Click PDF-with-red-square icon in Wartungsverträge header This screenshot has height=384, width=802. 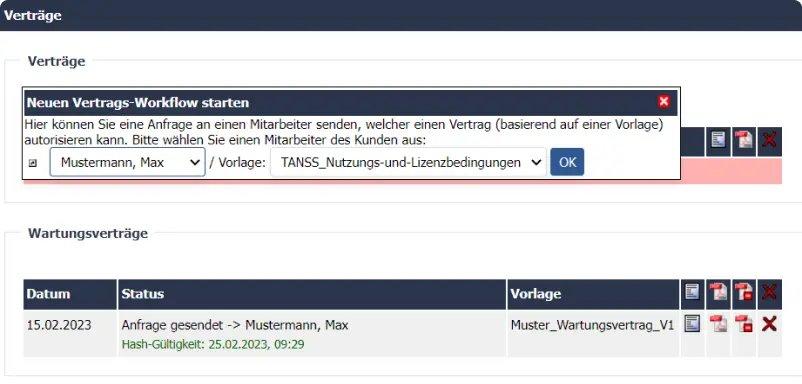[744, 292]
